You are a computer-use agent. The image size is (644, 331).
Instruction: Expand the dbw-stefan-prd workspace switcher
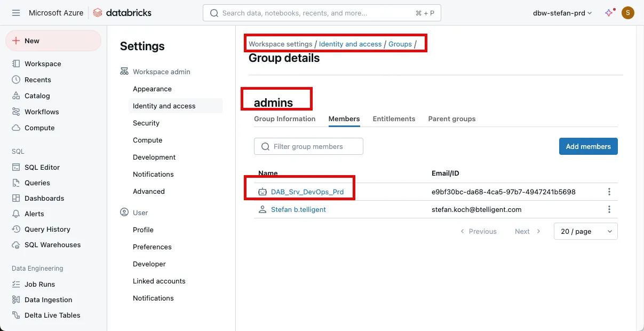pyautogui.click(x=562, y=13)
